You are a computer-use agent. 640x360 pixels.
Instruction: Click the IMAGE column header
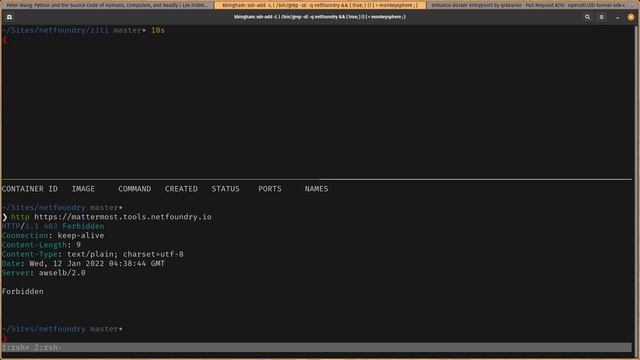pos(83,189)
